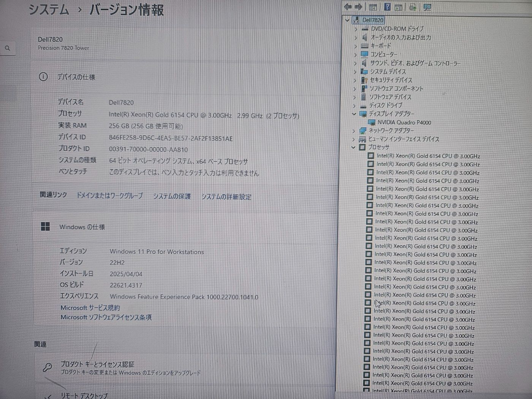This screenshot has height=399, width=532.
Task: Collapse the プロセッサ category chevron
Action: [x=353, y=147]
